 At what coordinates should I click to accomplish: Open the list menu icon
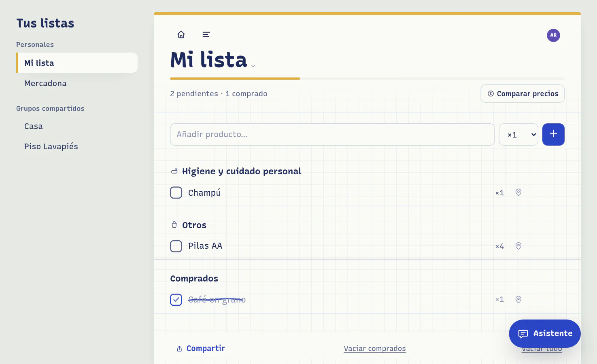206,34
